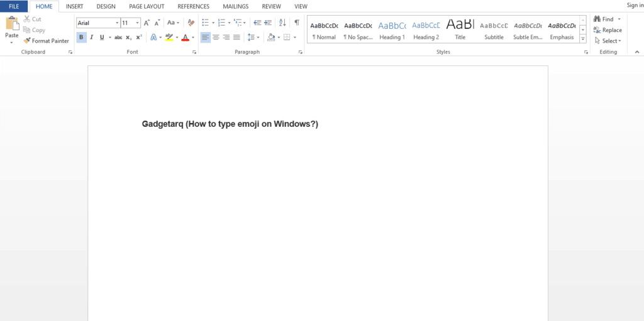The width and height of the screenshot is (644, 321).
Task: Apply the Heading 1 style
Action: pyautogui.click(x=392, y=30)
